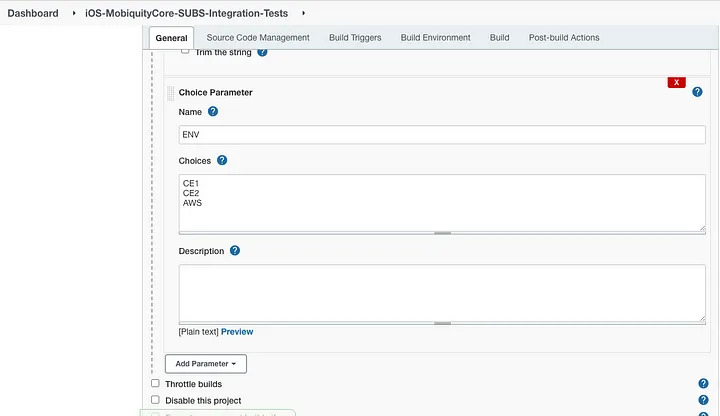This screenshot has height=416, width=720.
Task: Switch to Source Code Management tab
Action: (258, 38)
